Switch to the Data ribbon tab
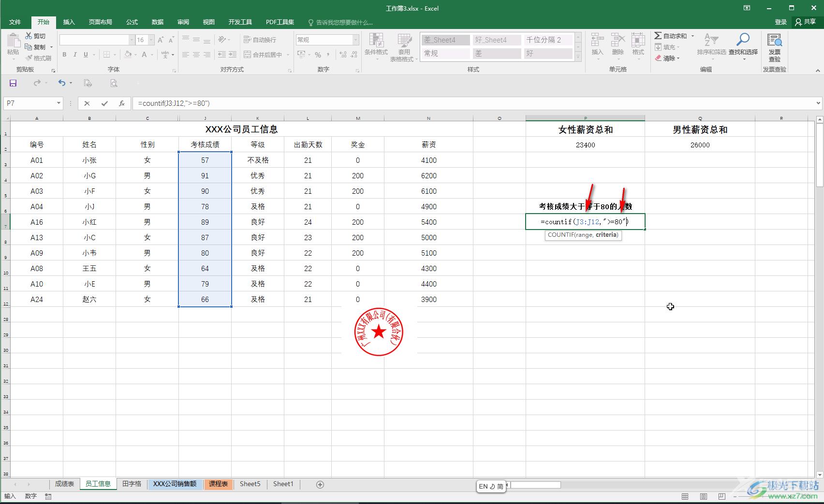This screenshot has height=504, width=824. coord(158,22)
